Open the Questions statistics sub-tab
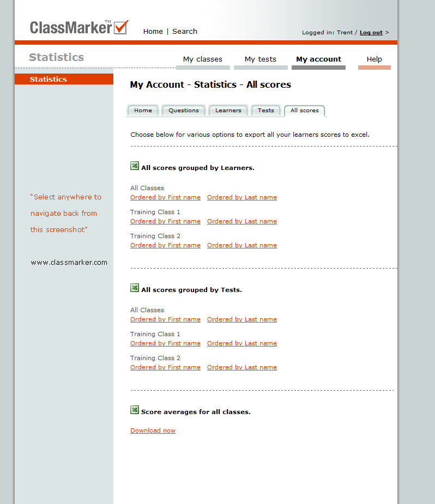The image size is (435, 504). click(184, 111)
